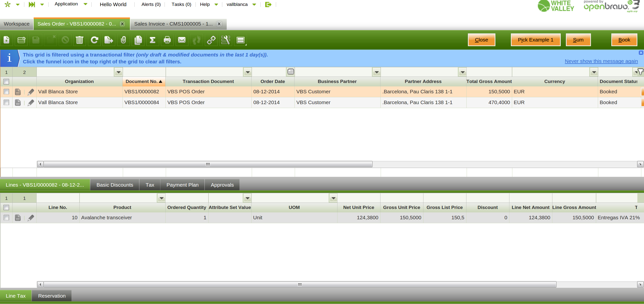Switch to the Payment Plan tab
Screen dimensions: 644x304
click(x=182, y=185)
